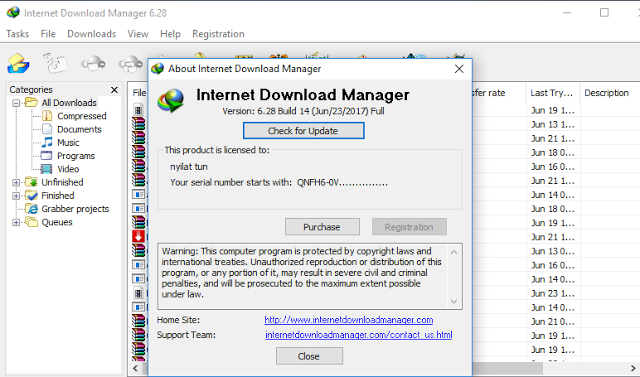
Task: Click the archive file icon in Jun 13 0... row
Action: pos(138,251)
